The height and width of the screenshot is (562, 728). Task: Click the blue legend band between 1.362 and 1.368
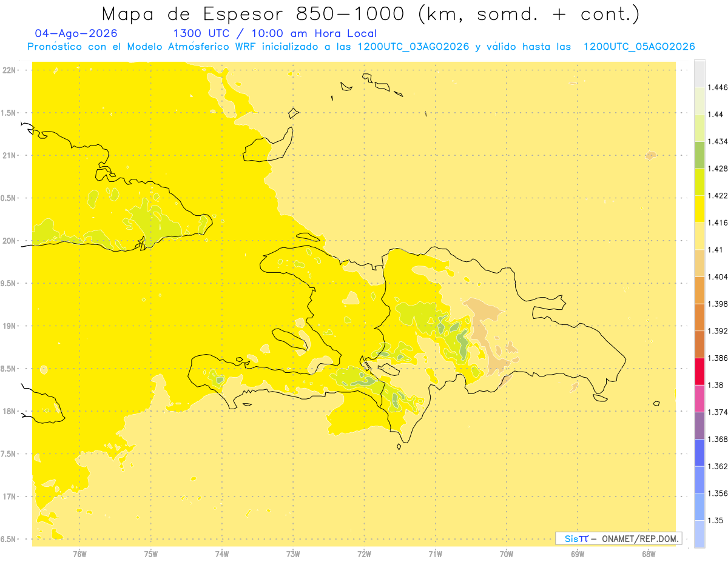(x=699, y=452)
